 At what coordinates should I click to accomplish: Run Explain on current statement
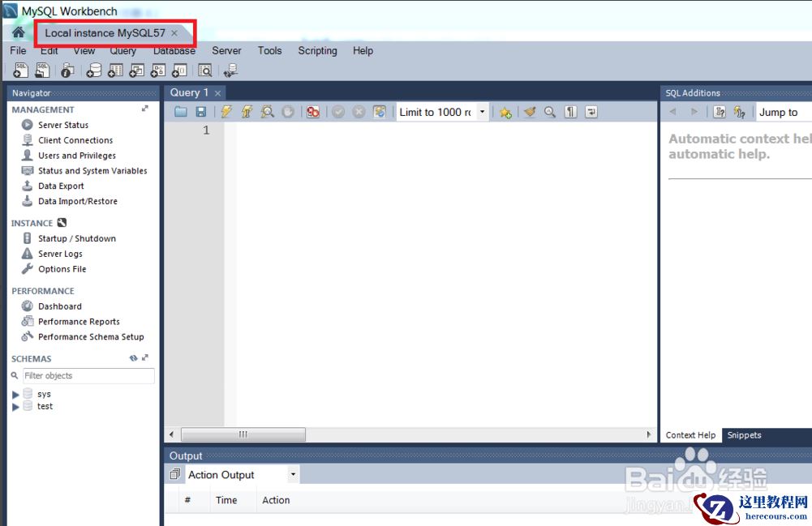click(267, 112)
